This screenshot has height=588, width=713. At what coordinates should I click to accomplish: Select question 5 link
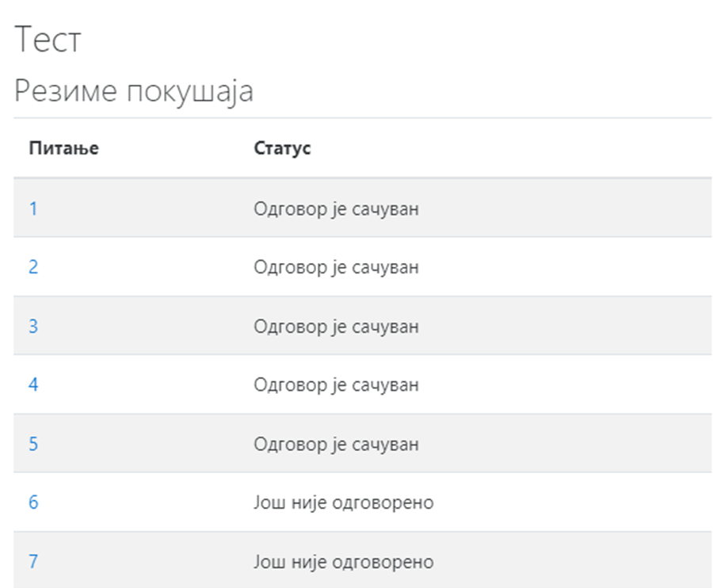coord(33,444)
